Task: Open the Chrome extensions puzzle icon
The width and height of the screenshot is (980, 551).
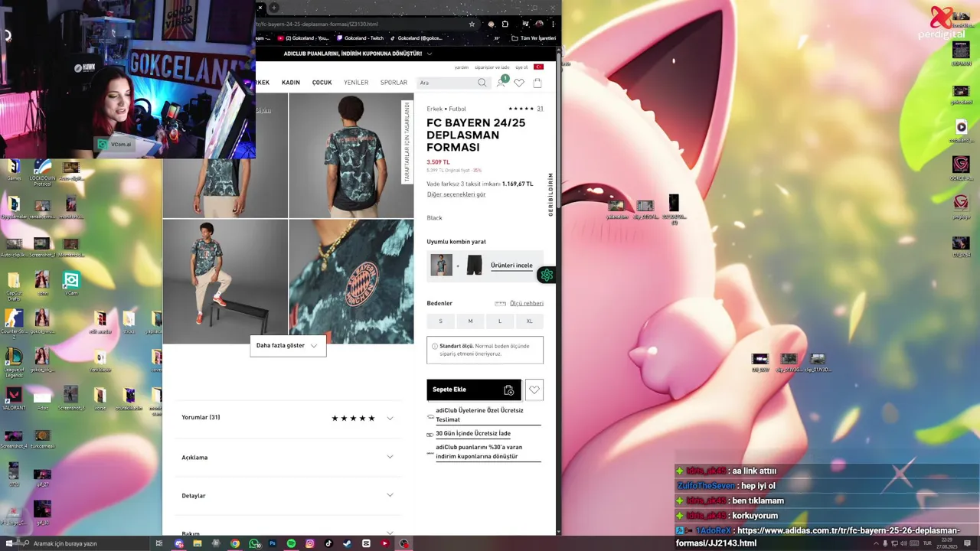Action: [x=505, y=24]
